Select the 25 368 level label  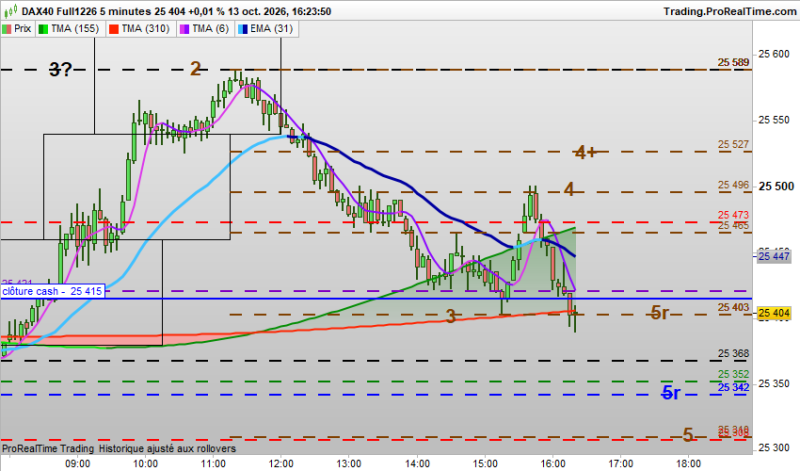coord(733,353)
